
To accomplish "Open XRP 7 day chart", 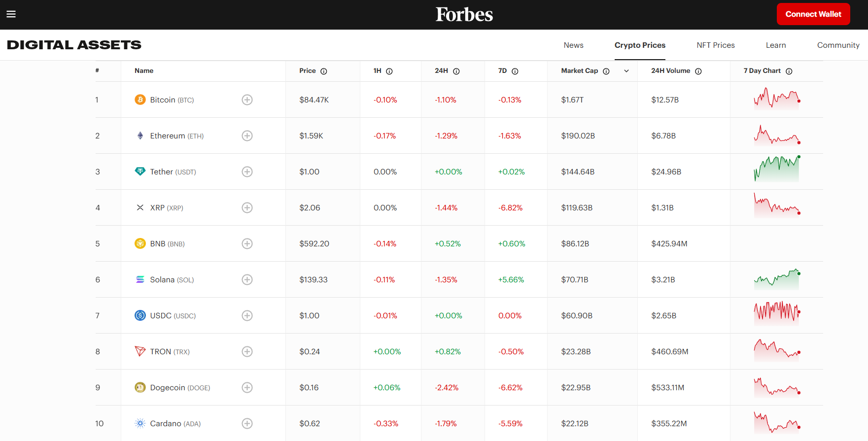I will tap(777, 204).
